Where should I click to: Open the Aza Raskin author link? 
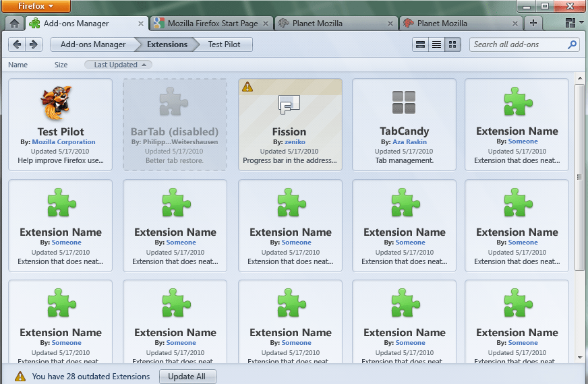409,142
